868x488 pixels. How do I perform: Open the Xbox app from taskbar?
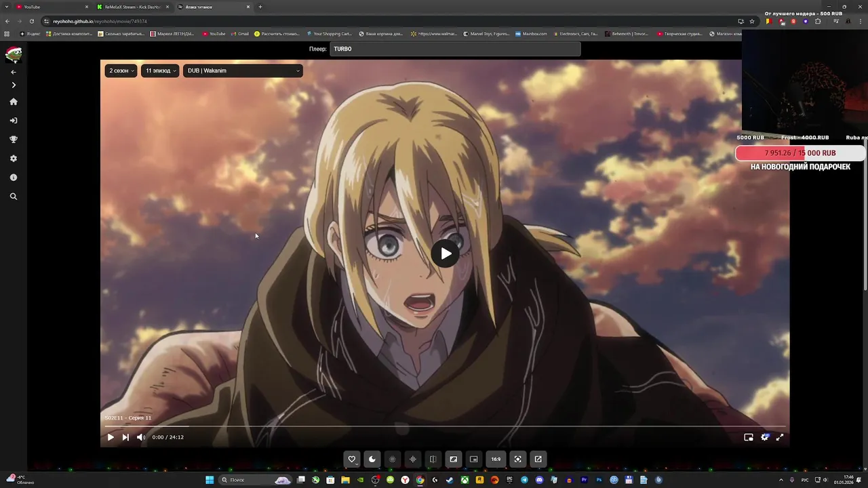[x=465, y=480]
